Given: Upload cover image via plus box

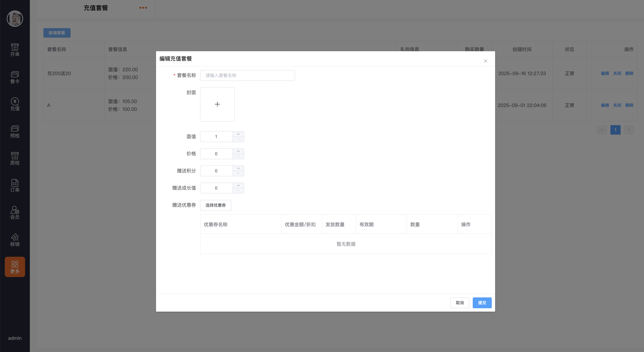Looking at the screenshot, I should coord(217,104).
